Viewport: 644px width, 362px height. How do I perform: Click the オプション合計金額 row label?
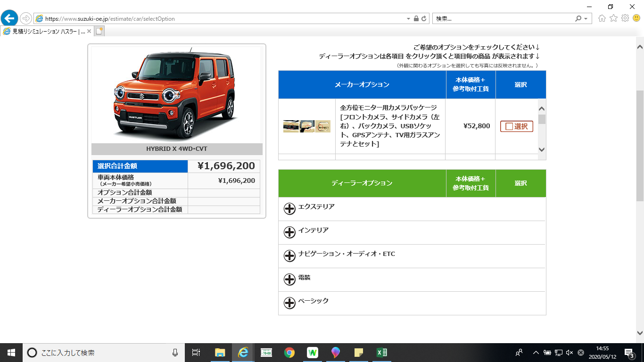click(x=124, y=193)
